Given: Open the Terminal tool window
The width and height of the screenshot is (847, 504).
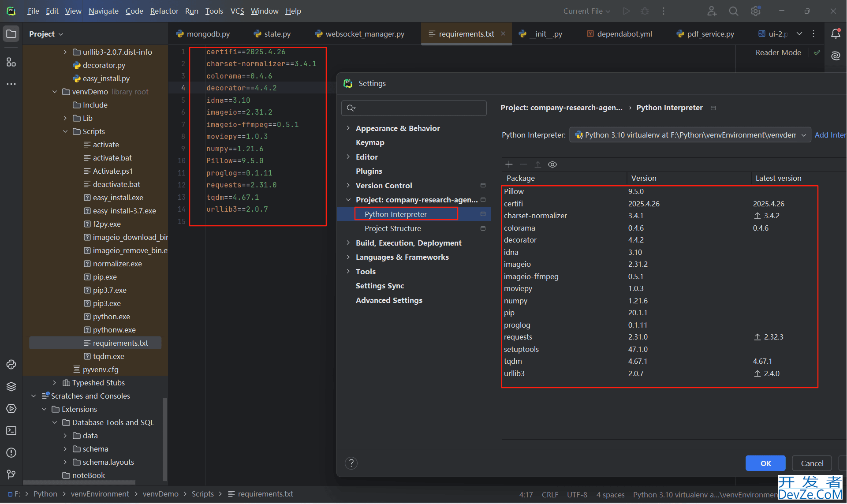Looking at the screenshot, I should pos(11,431).
